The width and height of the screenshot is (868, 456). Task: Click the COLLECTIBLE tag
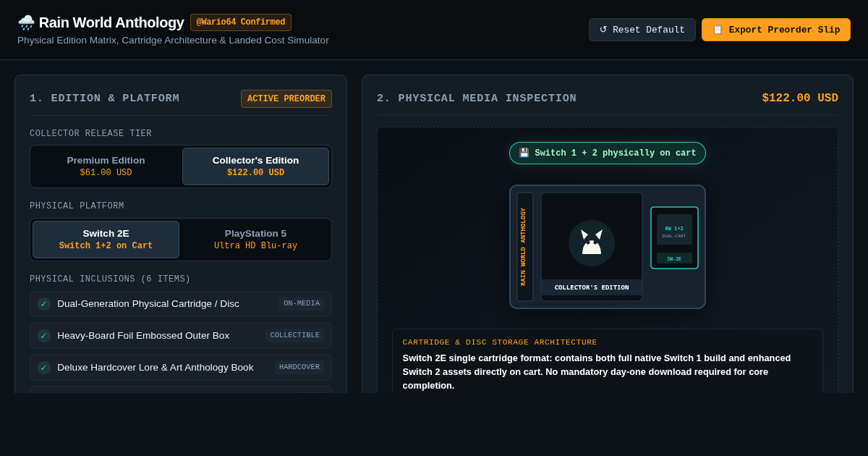click(294, 336)
